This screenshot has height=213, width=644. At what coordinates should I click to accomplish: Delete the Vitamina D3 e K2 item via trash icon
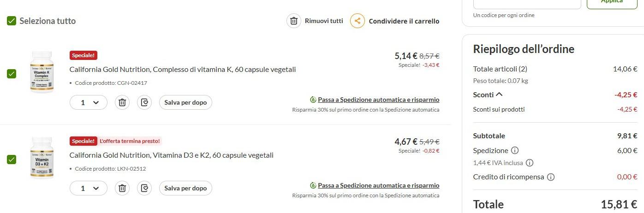[x=122, y=188]
